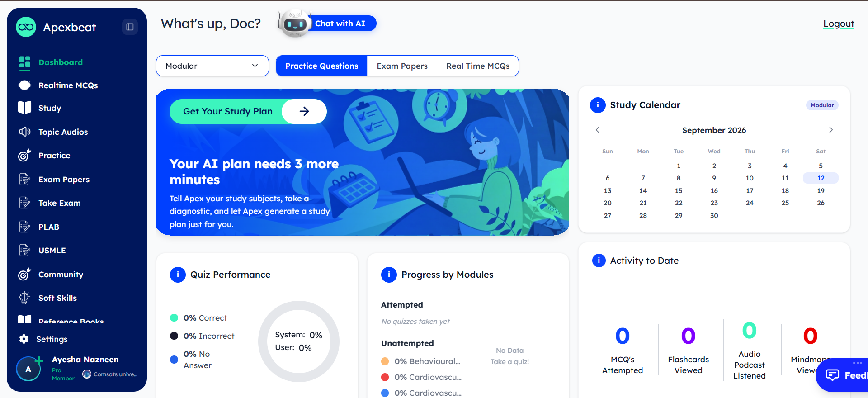Select September 23 in the calendar
The width and height of the screenshot is (868, 398).
click(x=714, y=203)
